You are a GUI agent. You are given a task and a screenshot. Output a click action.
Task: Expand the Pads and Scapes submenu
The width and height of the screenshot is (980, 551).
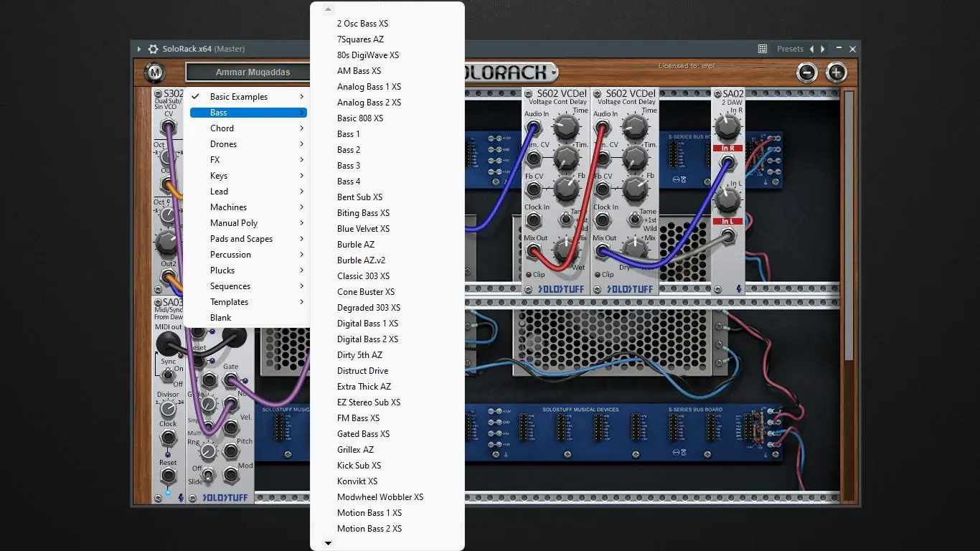248,239
